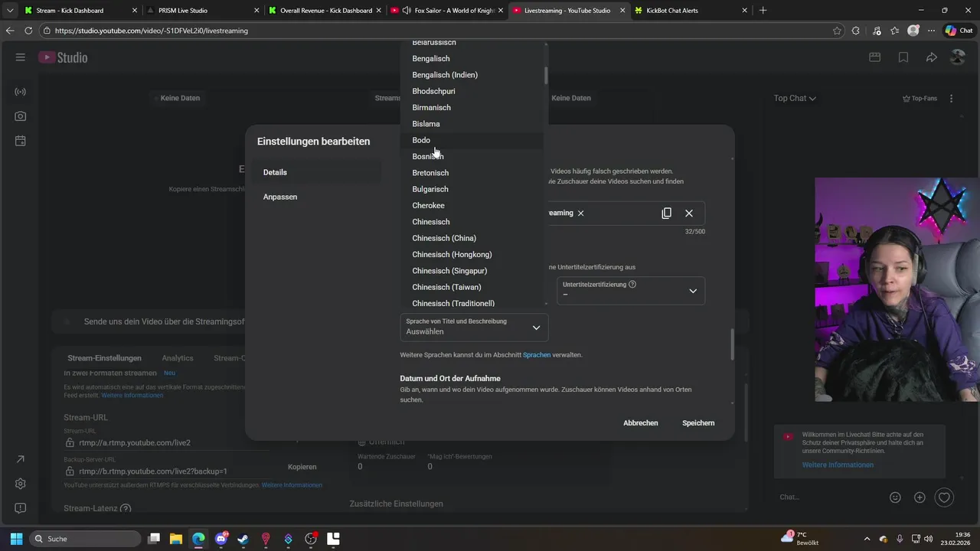Open the YouTube Studio hamburger menu
980x551 pixels.
(21, 57)
